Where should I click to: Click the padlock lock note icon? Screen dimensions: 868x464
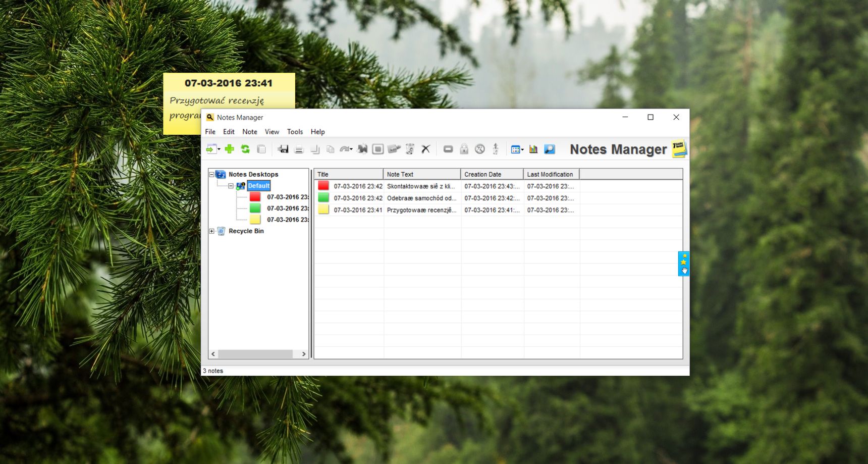click(x=464, y=149)
